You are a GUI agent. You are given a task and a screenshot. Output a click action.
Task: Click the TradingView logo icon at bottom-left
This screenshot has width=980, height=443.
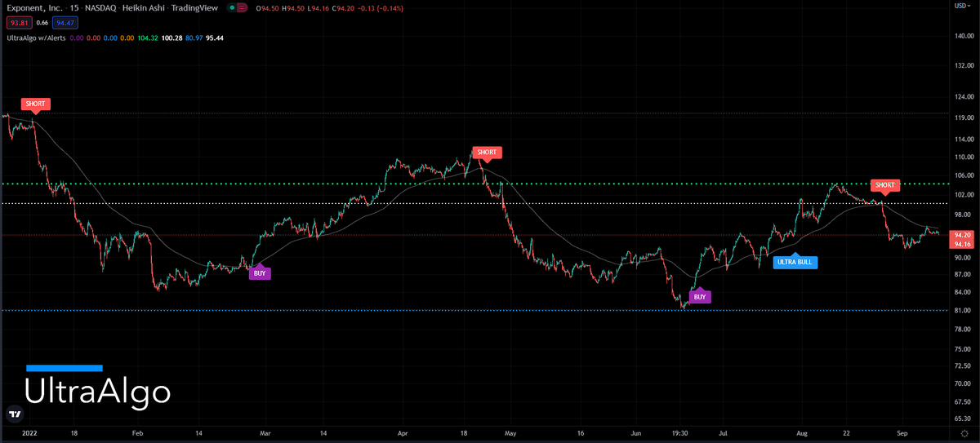tap(14, 413)
